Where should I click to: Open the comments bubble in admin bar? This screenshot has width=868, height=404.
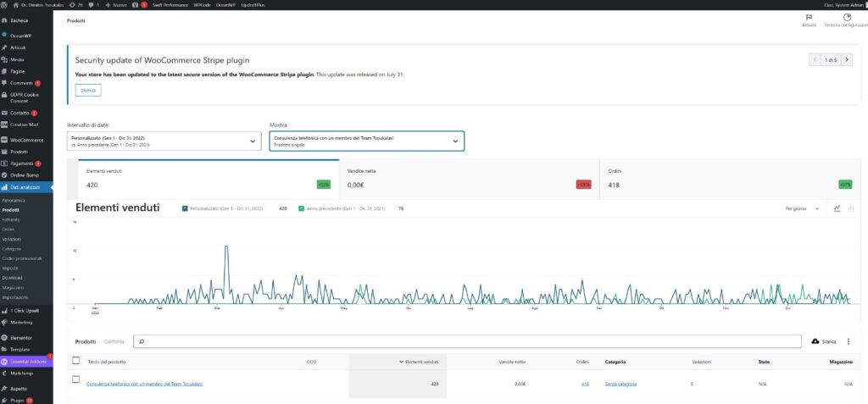pyautogui.click(x=93, y=4)
